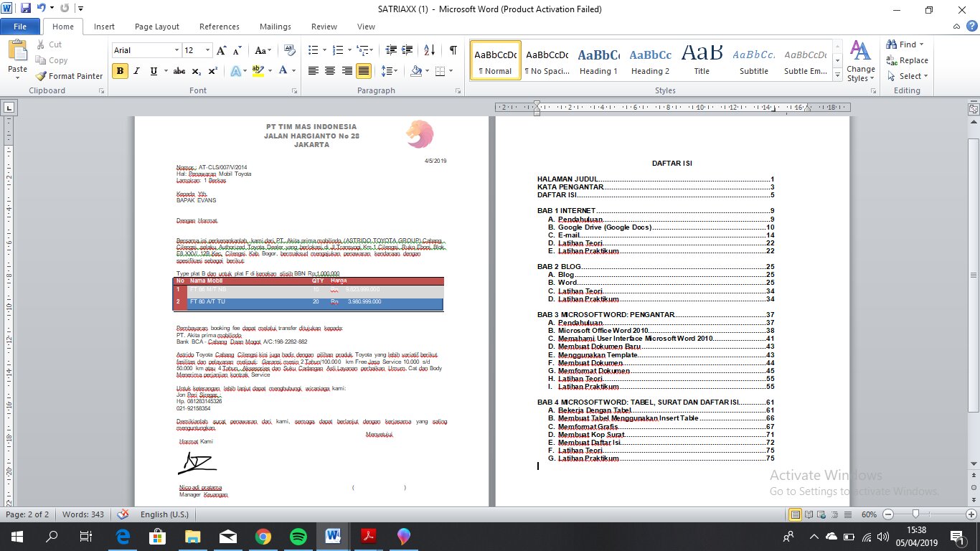Image resolution: width=980 pixels, height=551 pixels.
Task: Apply the Heading 1 style
Action: (598, 61)
